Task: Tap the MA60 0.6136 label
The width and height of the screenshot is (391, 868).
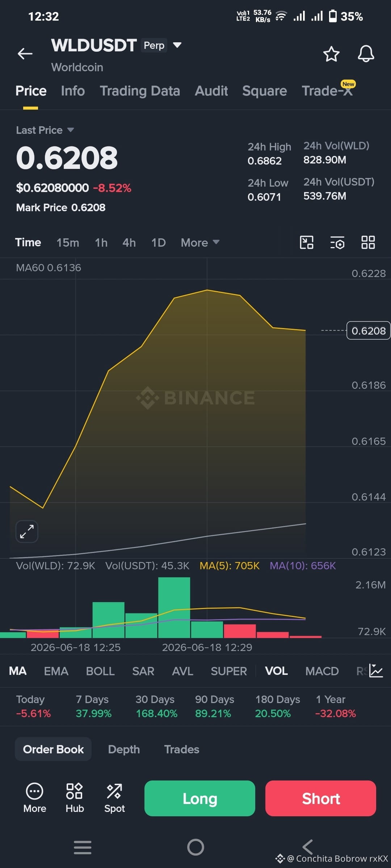Action: pos(49,268)
